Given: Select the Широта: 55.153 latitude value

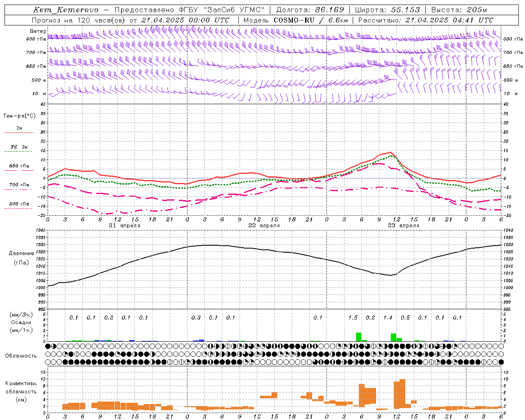Looking at the screenshot, I should [387, 10].
